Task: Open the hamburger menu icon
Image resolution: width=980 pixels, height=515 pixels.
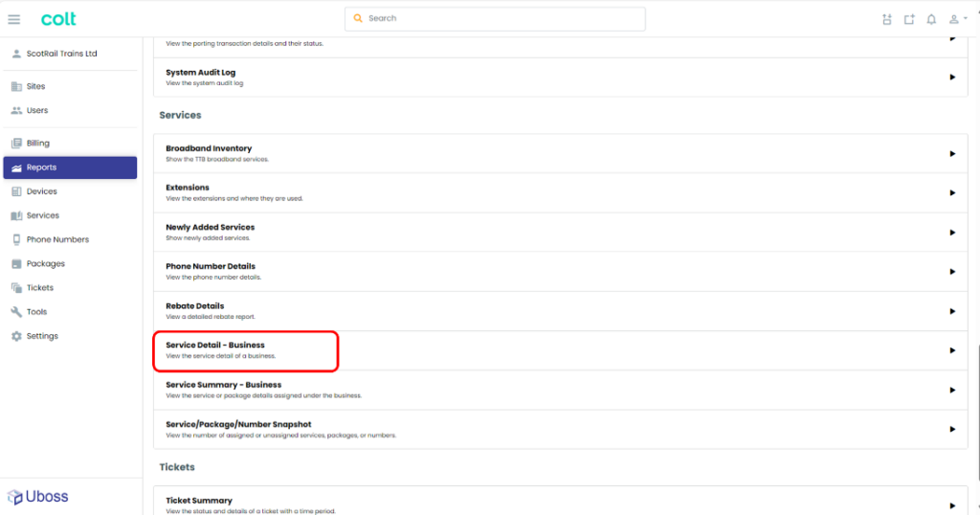Action: click(x=13, y=19)
